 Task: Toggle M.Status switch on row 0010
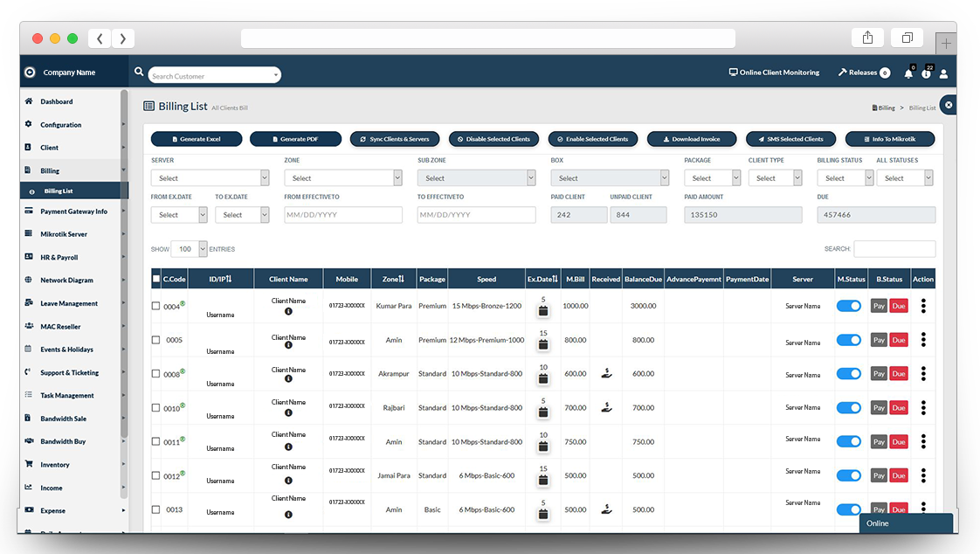pyautogui.click(x=848, y=407)
